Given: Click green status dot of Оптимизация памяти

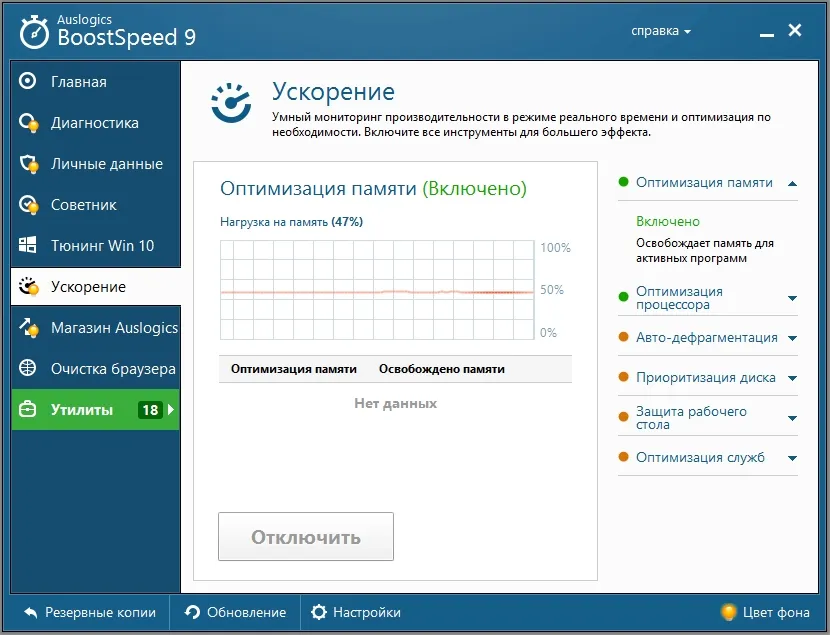Looking at the screenshot, I should point(624,182).
